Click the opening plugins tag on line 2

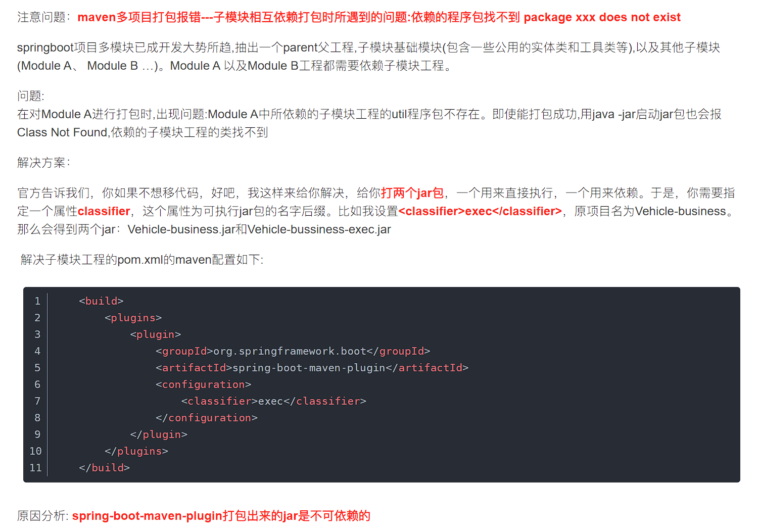coord(133,318)
